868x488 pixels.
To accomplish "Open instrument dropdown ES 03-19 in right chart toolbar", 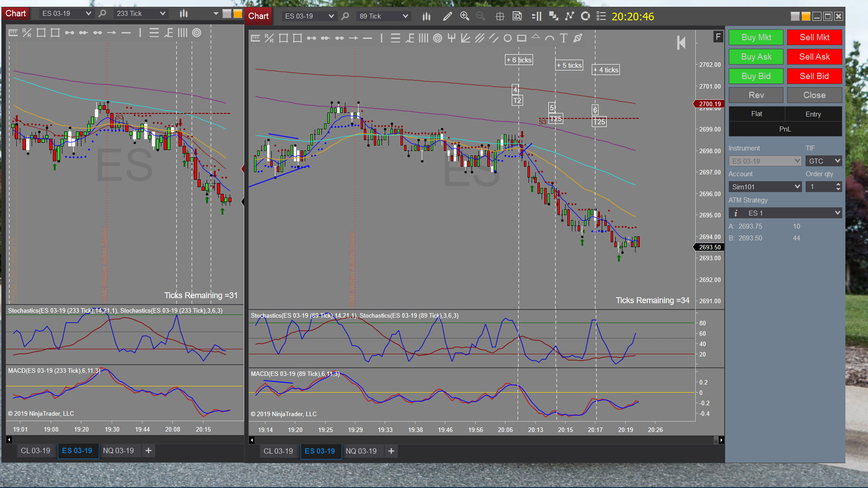I will 309,16.
